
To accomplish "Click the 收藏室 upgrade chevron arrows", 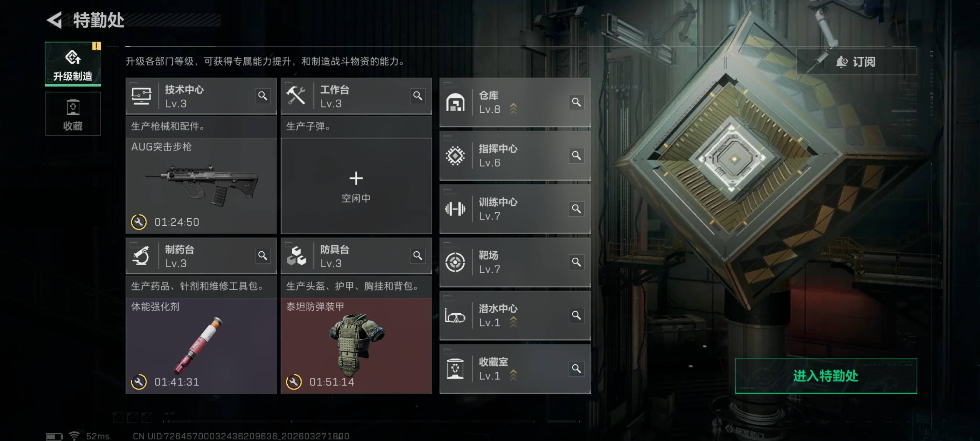I will [x=513, y=375].
